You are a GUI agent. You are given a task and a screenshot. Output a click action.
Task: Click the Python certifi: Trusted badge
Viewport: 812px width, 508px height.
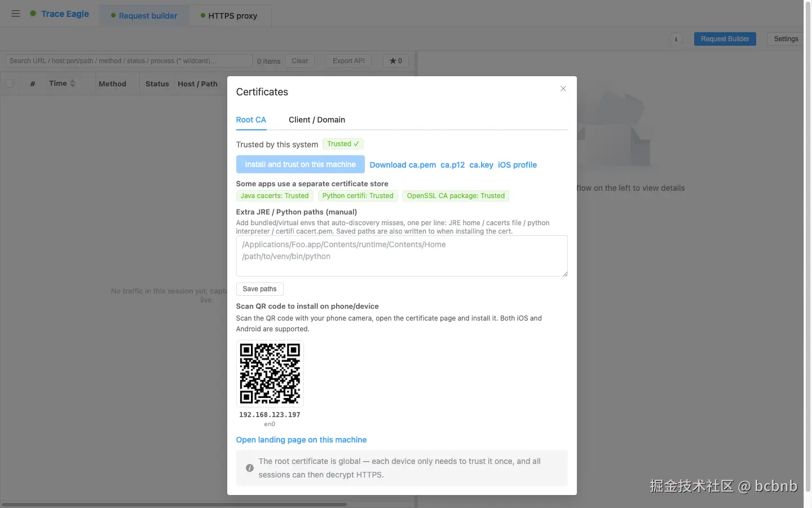point(358,196)
